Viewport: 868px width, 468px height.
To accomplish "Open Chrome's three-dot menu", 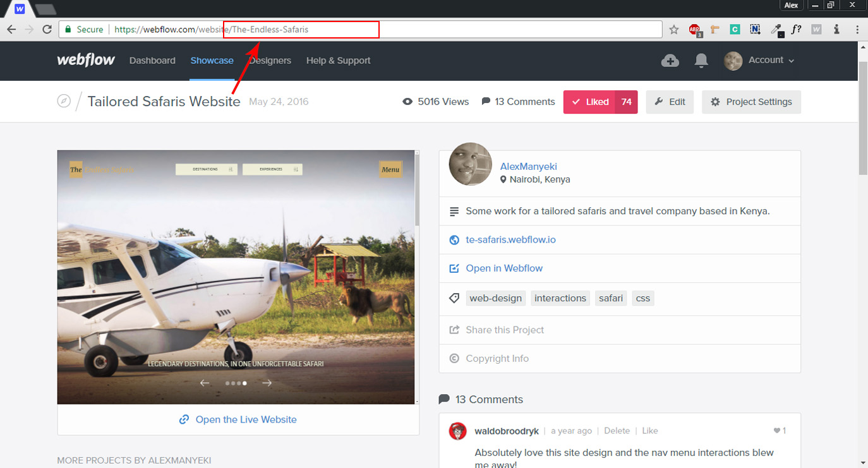I will (857, 30).
